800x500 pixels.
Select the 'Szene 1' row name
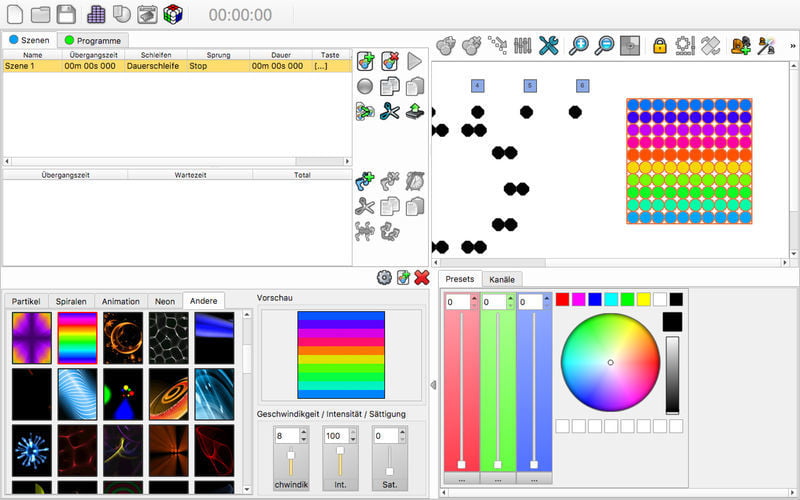click(x=19, y=66)
